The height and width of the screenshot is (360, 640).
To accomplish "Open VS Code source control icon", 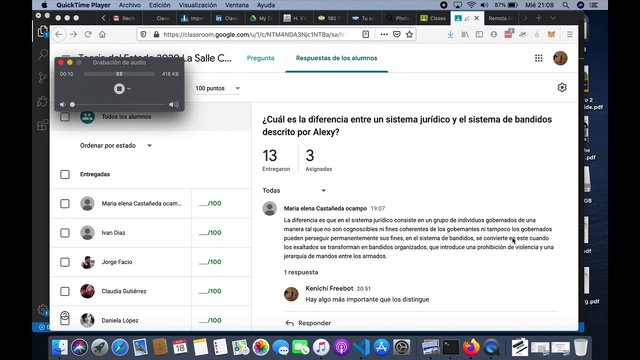I will click(42, 78).
